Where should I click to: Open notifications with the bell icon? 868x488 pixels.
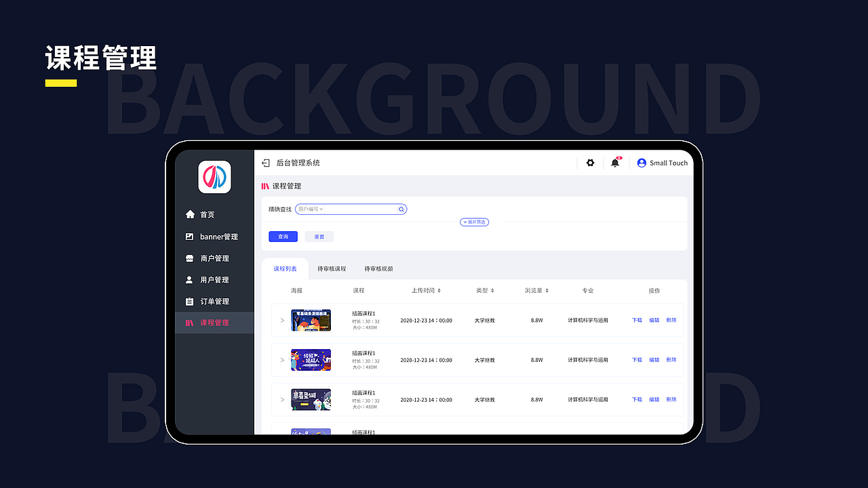(615, 163)
